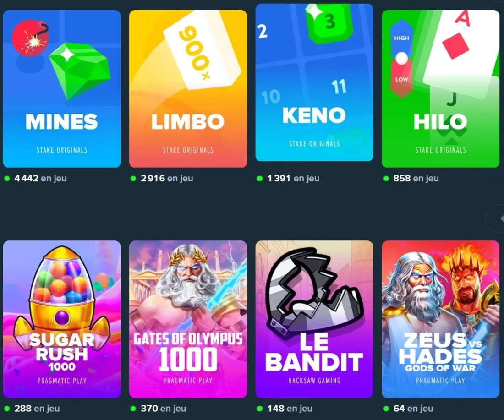
Task: Click the 4442 en jeu player count
Action: [x=36, y=178]
